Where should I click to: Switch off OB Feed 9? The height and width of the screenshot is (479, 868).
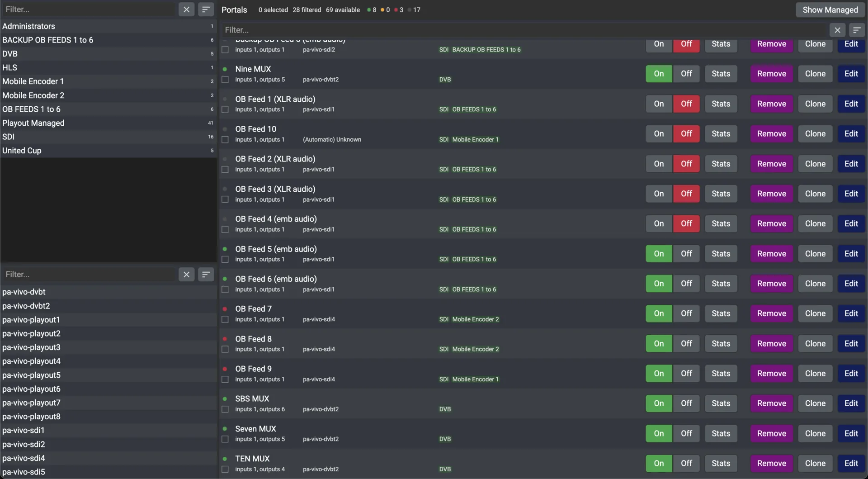[686, 374]
